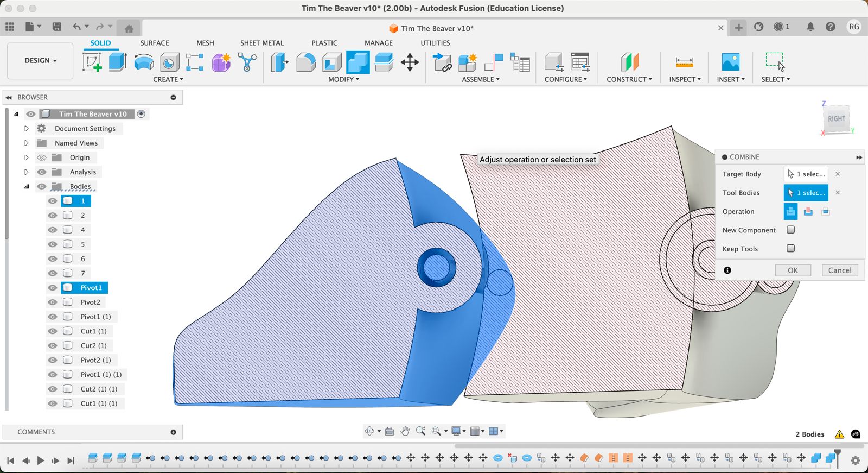Choose the Cut operation icon
Screen dimensions: 868x473
tap(808, 211)
